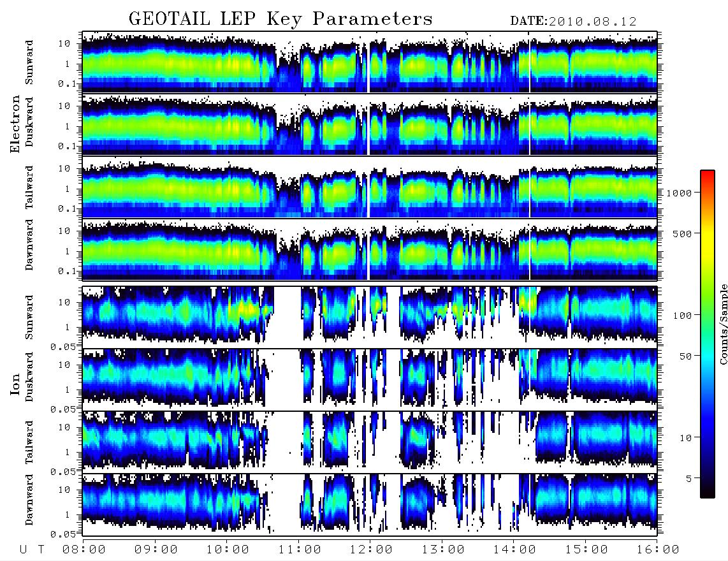Click the 50 colorbar tick value

click(685, 356)
